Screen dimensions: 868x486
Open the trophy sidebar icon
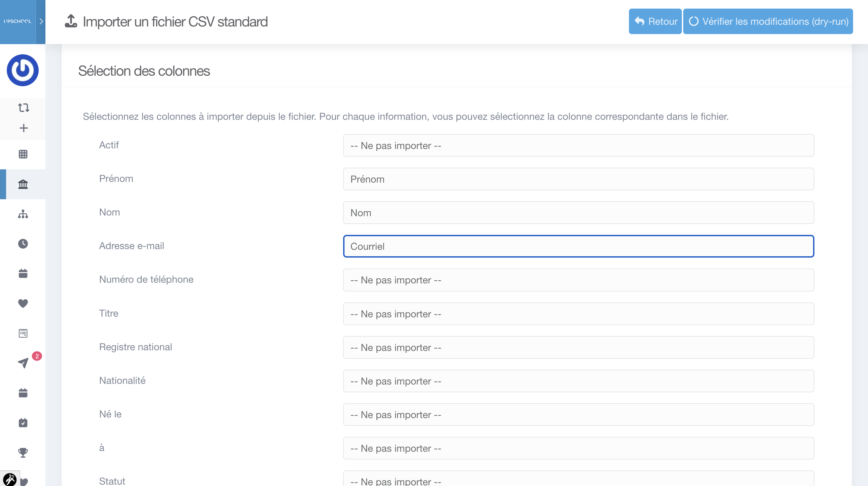click(23, 453)
